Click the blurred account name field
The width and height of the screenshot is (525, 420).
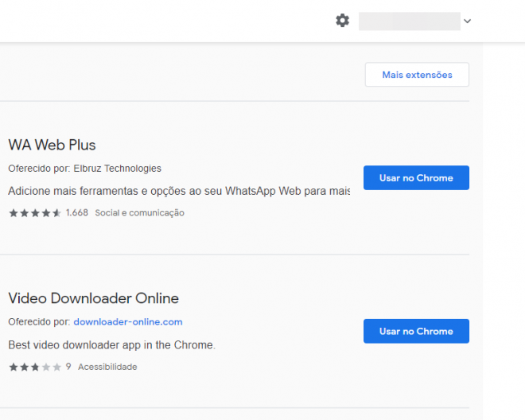click(x=409, y=21)
